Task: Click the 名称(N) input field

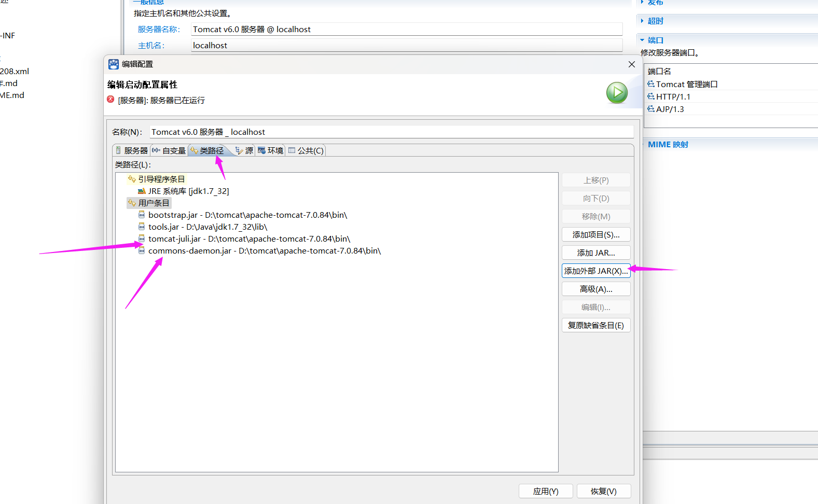Action: coord(392,132)
